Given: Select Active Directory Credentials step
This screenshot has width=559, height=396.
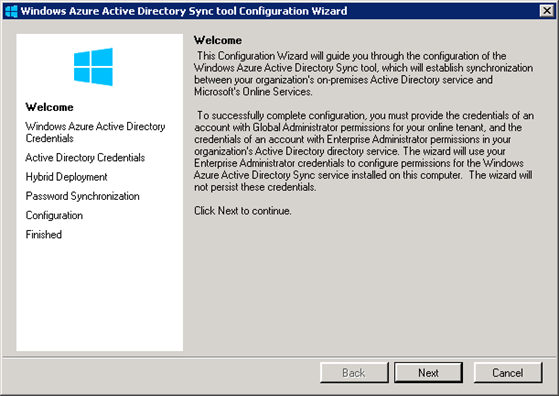Looking at the screenshot, I should pyautogui.click(x=85, y=158).
